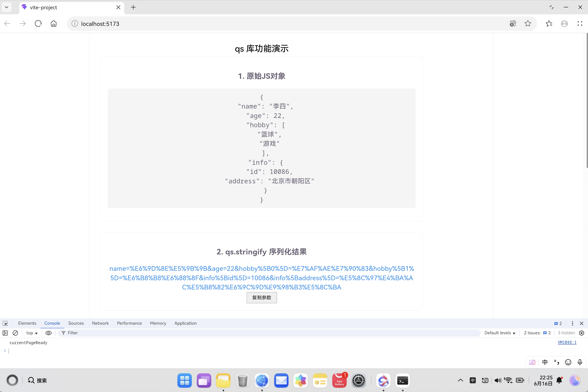Open the 2 Issues link
The height and width of the screenshot is (392, 588).
(x=537, y=333)
